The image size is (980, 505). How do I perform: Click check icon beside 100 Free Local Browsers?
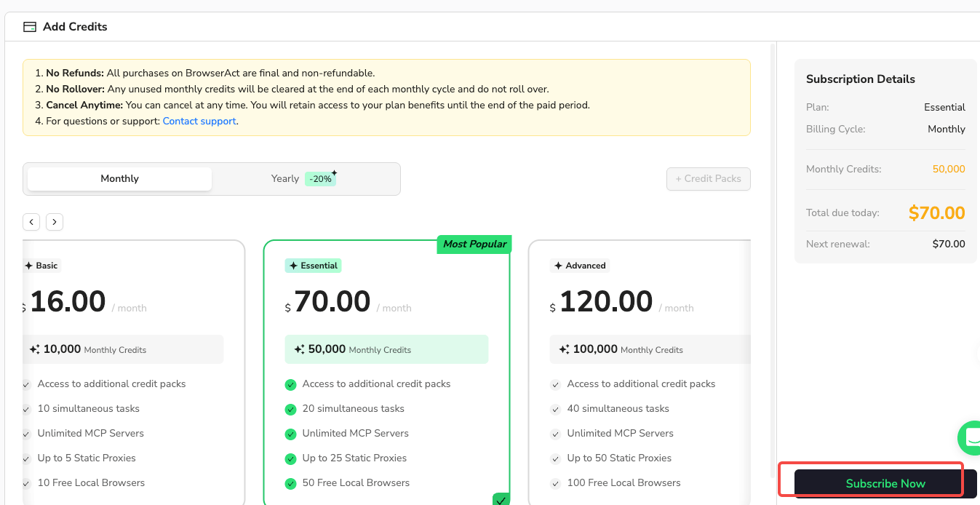tap(556, 483)
